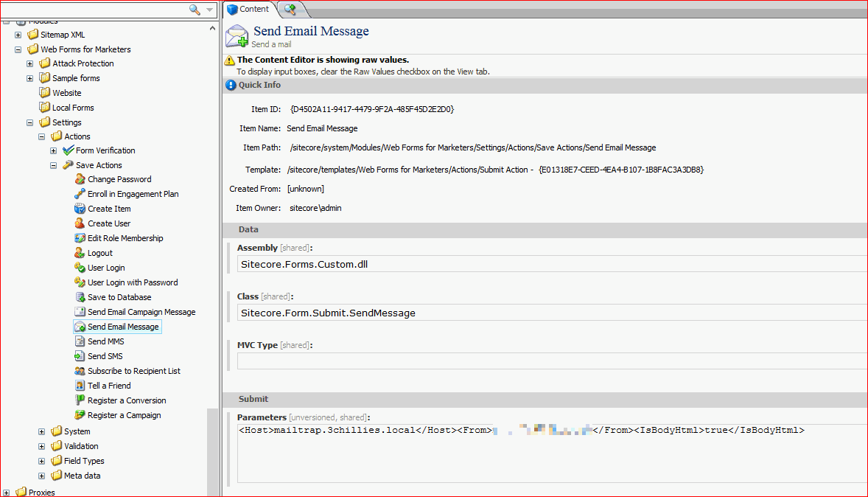Expand the Proxies node
Viewport: 868px width, 497px height.
tap(6, 493)
